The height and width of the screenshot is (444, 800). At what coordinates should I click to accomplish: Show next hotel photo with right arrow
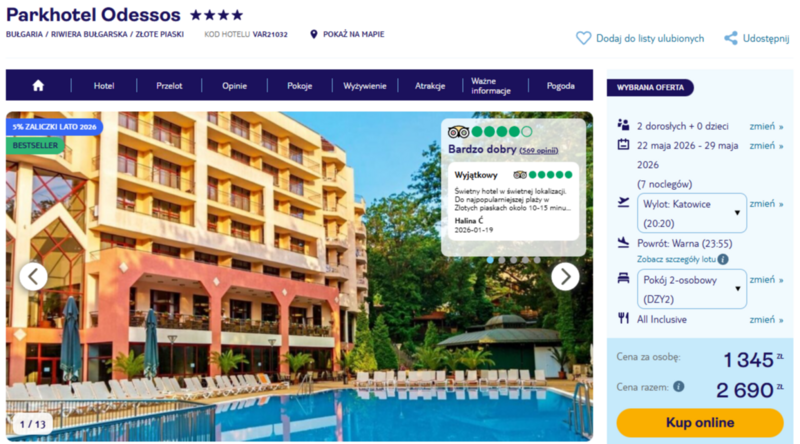click(565, 277)
